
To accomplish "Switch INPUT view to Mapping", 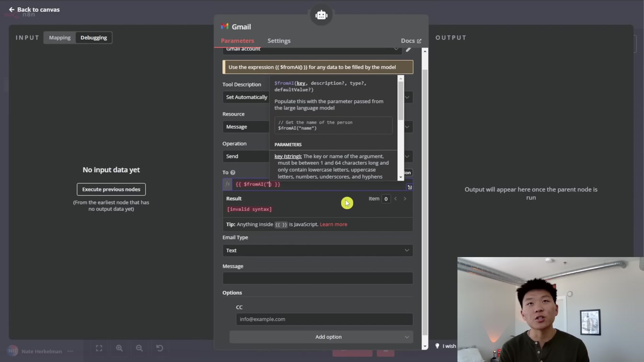I will pyautogui.click(x=60, y=37).
